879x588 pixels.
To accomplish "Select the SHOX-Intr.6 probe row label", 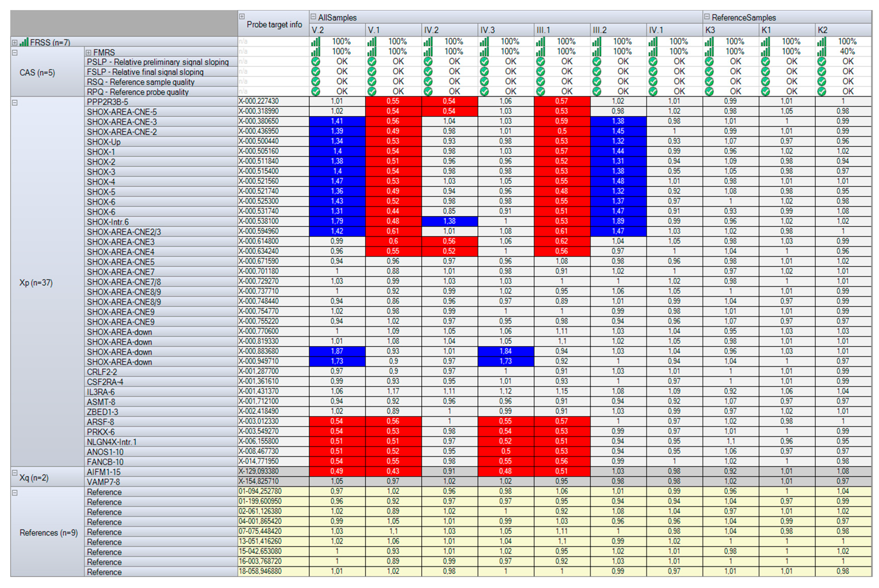I will click(x=108, y=222).
